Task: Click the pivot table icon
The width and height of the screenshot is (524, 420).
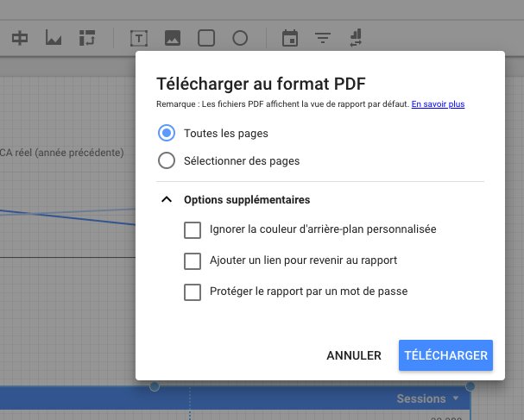Action: click(87, 38)
